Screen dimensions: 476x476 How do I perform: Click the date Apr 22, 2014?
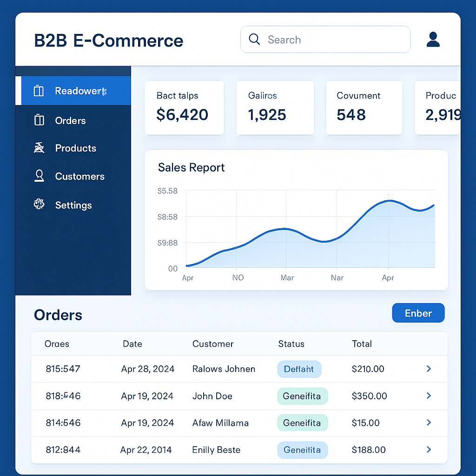146,450
